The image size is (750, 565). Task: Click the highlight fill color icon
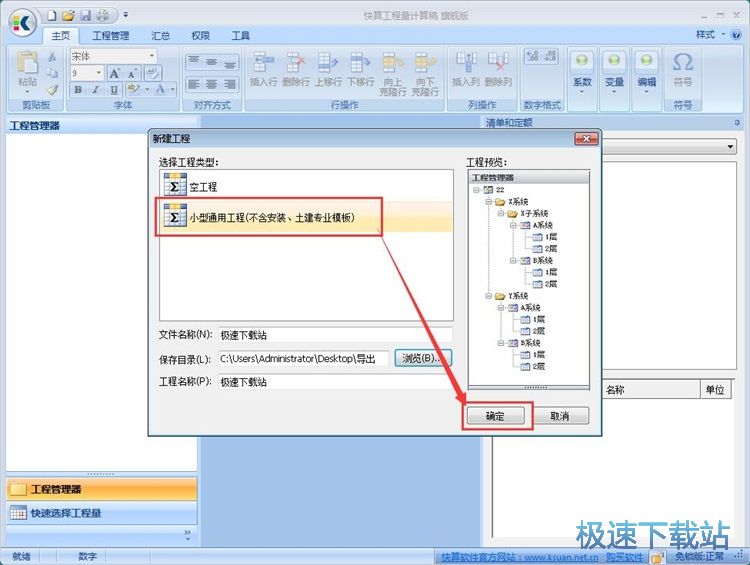coord(133,89)
